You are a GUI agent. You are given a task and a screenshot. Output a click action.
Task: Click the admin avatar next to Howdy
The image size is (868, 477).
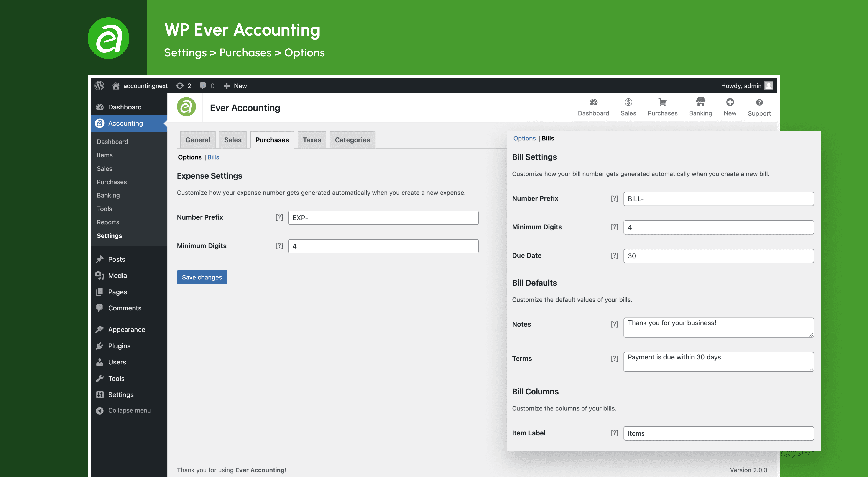click(769, 86)
